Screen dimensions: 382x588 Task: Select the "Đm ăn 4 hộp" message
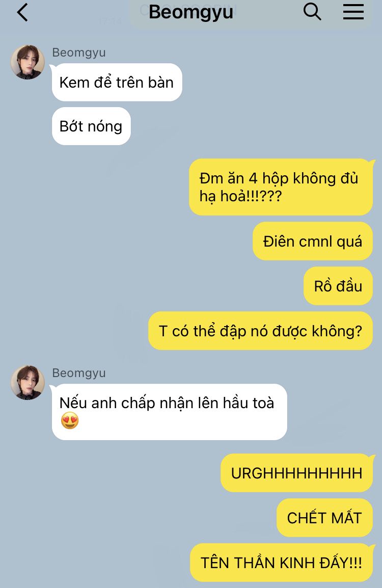281,187
